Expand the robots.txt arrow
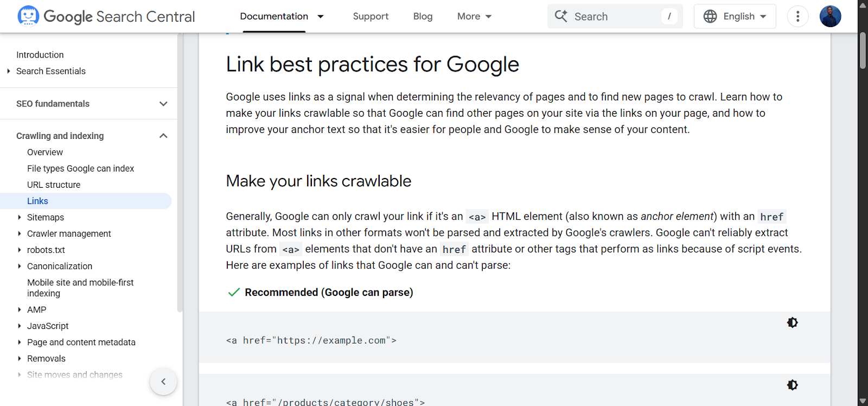 click(20, 250)
